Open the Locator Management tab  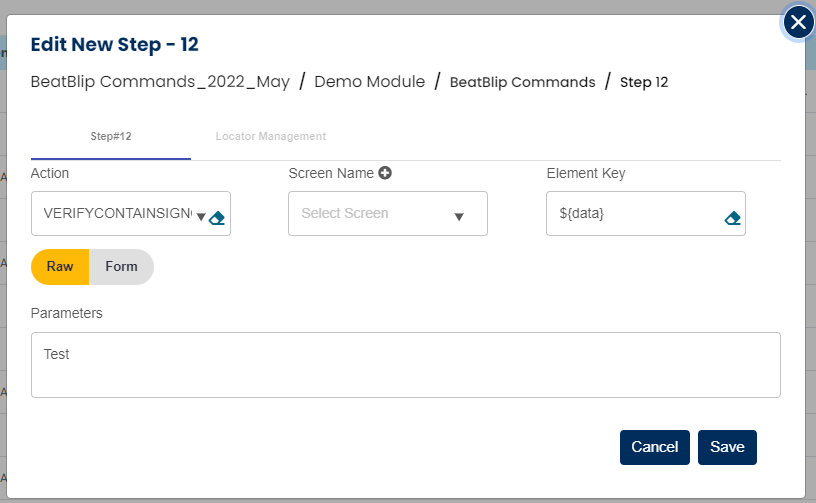(x=271, y=136)
